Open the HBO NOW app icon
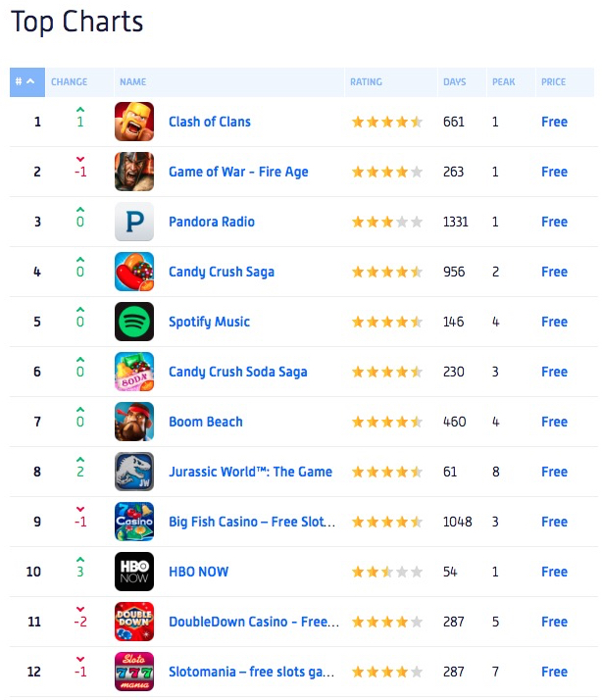The image size is (602, 700). click(134, 572)
